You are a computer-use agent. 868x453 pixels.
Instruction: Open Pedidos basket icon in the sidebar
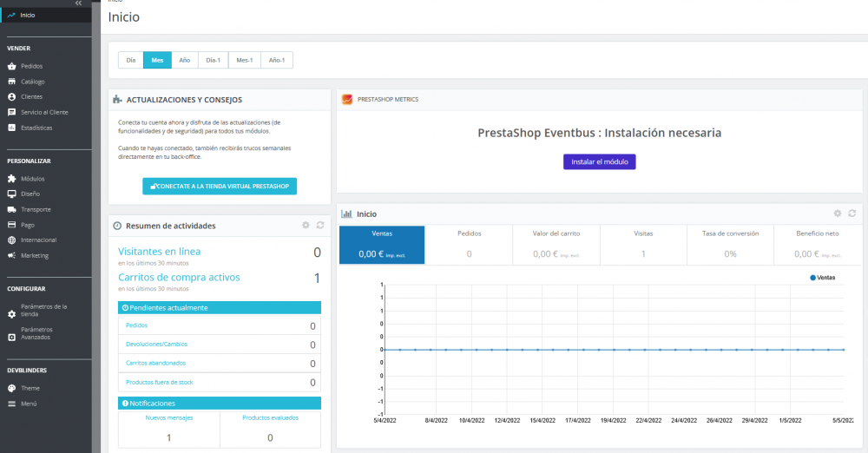click(11, 67)
